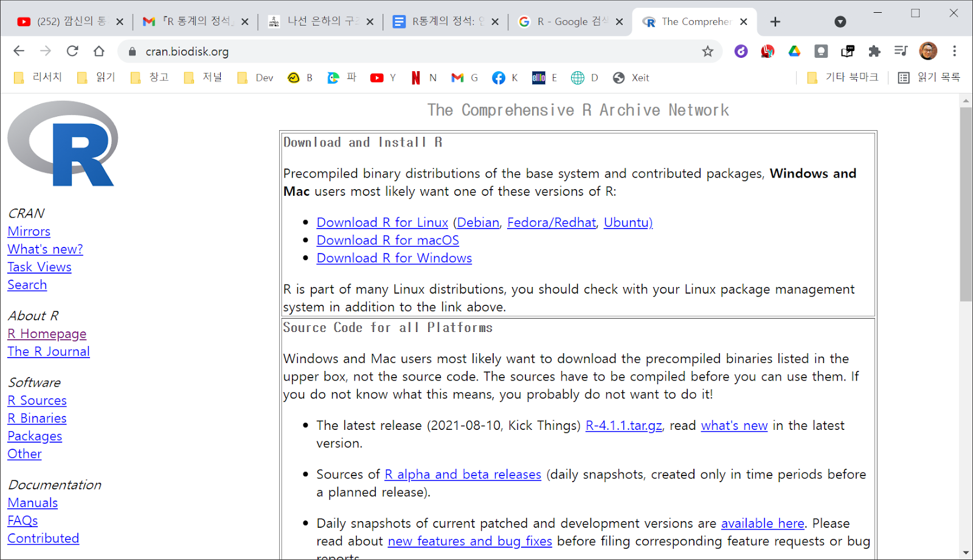
Task: Open R alpha and beta releases link
Action: click(x=463, y=474)
